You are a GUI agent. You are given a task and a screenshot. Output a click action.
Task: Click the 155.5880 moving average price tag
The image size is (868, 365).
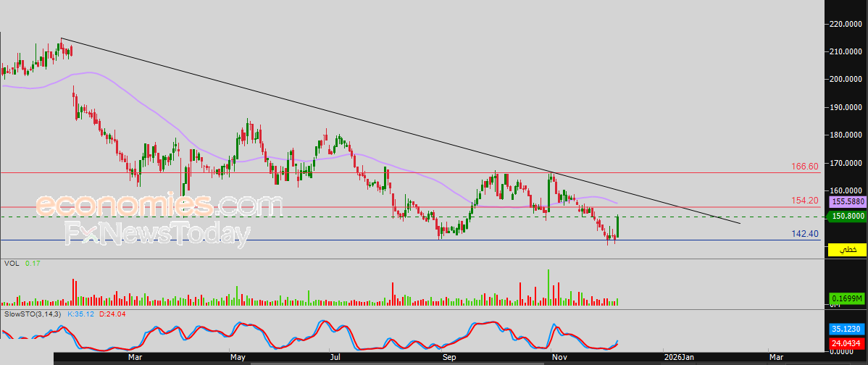(847, 203)
